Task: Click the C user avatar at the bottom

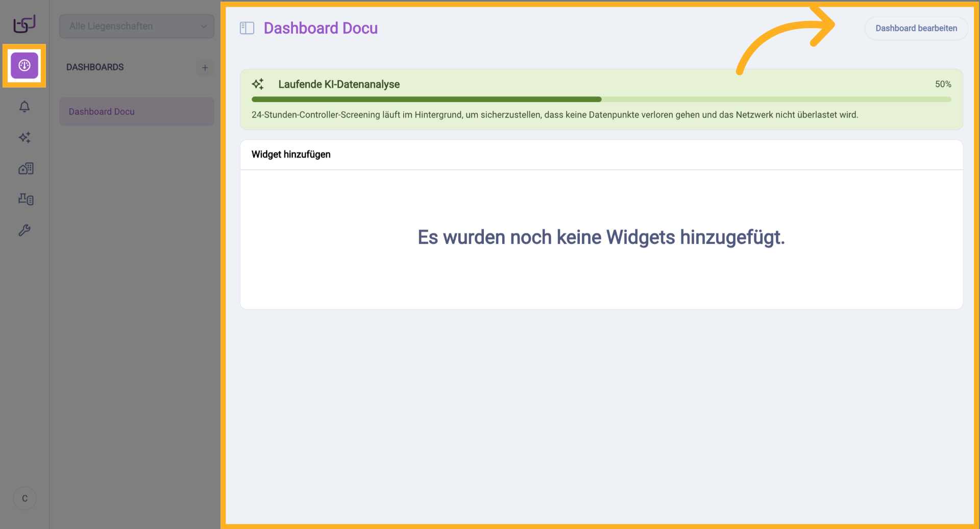Action: [x=24, y=498]
